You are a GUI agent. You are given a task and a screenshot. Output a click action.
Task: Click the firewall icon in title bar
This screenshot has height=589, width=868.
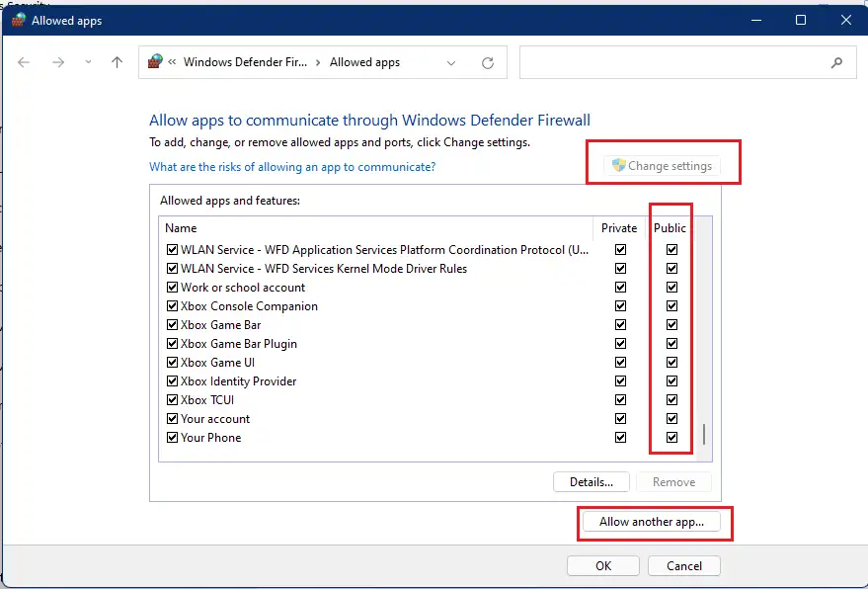tap(18, 21)
